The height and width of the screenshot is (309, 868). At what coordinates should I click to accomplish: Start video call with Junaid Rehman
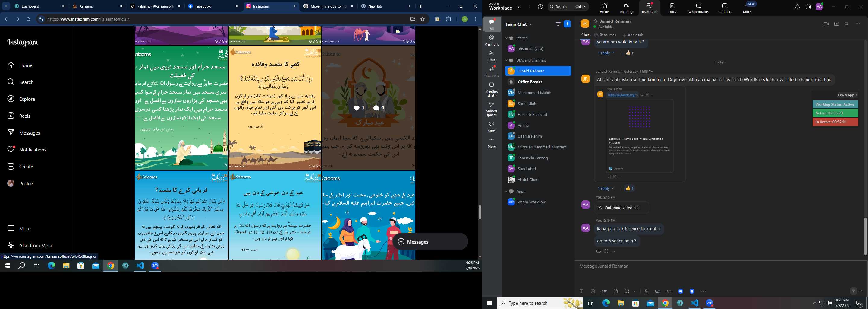click(x=826, y=24)
